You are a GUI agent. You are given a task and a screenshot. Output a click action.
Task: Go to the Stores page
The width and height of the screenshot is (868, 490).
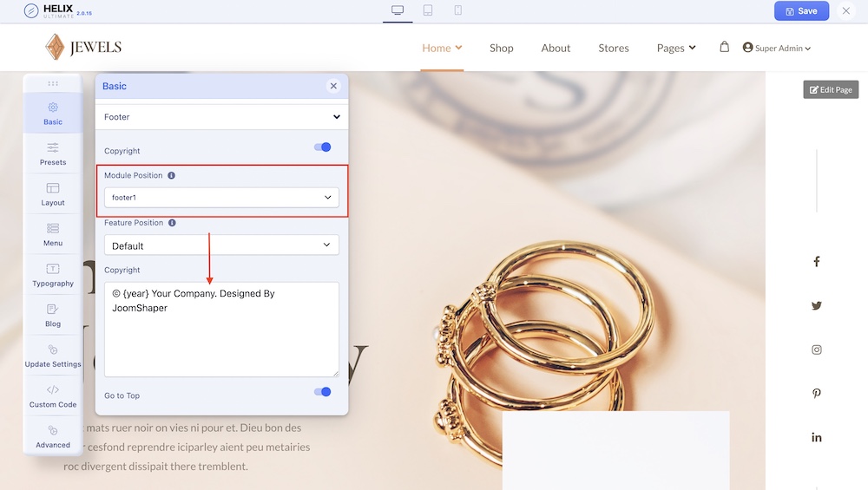[614, 48]
